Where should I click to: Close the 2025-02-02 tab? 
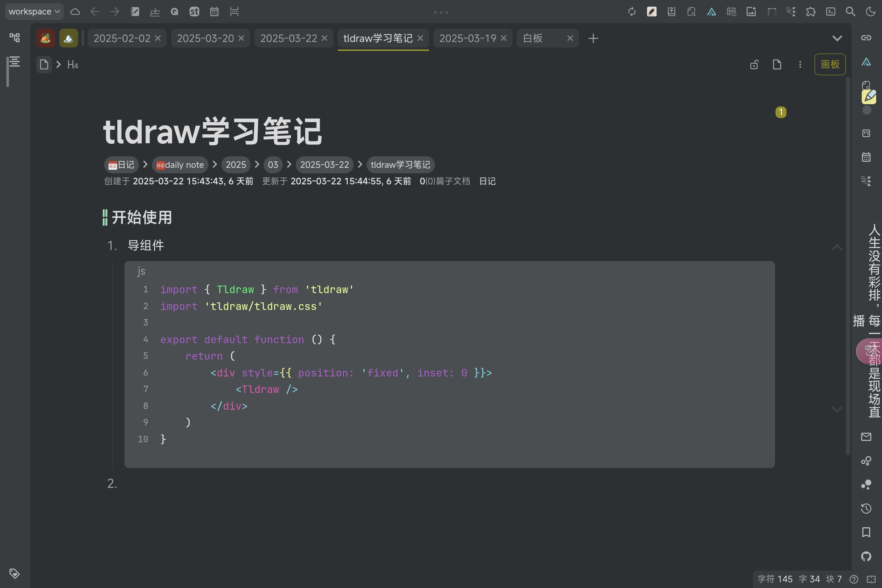click(158, 38)
